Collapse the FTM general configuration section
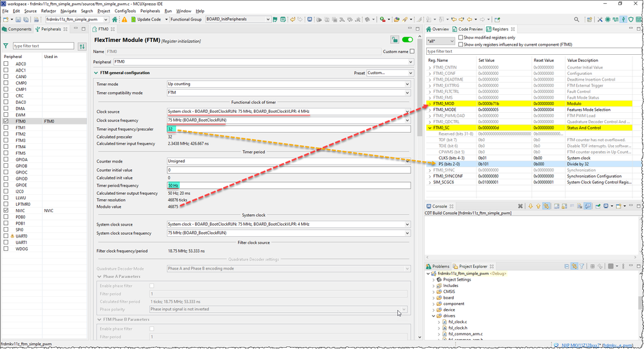This screenshot has width=644, height=349. 96,73
